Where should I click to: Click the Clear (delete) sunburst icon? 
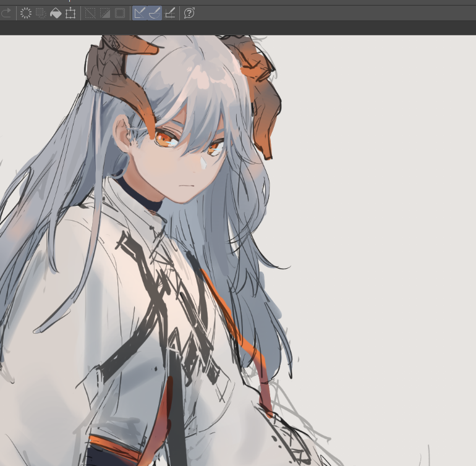click(26, 13)
